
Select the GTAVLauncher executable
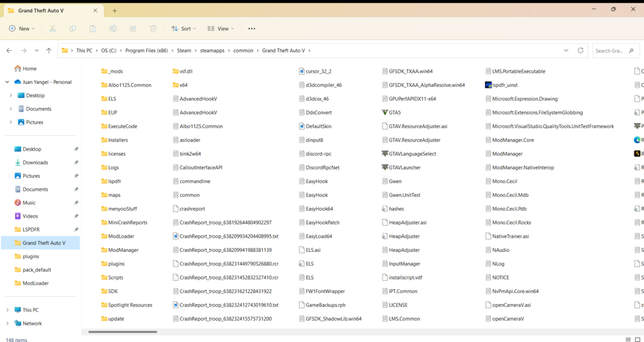pyautogui.click(x=401, y=167)
